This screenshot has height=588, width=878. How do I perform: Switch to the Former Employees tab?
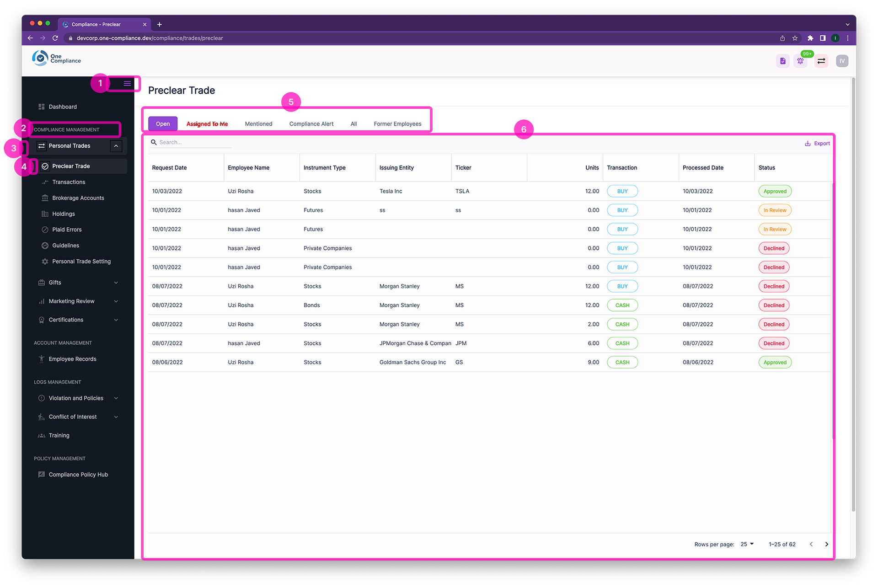coord(397,124)
